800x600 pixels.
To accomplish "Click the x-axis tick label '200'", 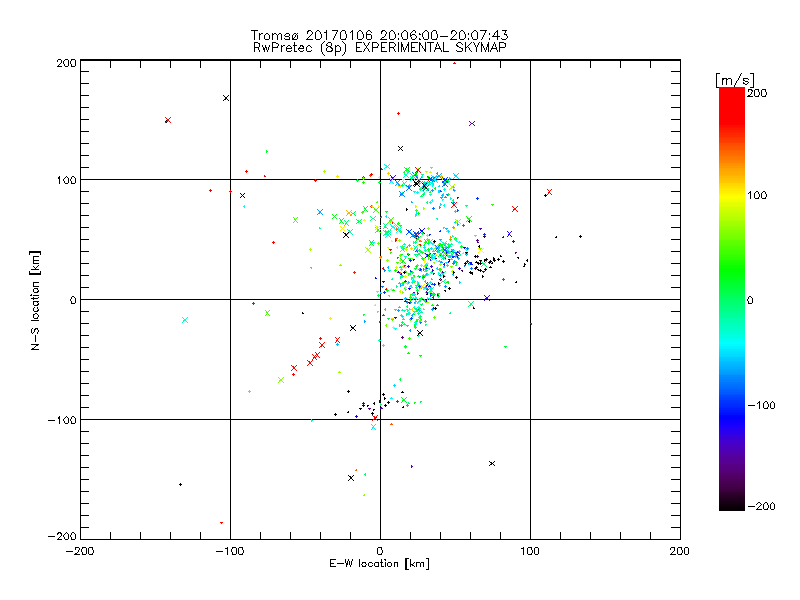I will 680,551.
